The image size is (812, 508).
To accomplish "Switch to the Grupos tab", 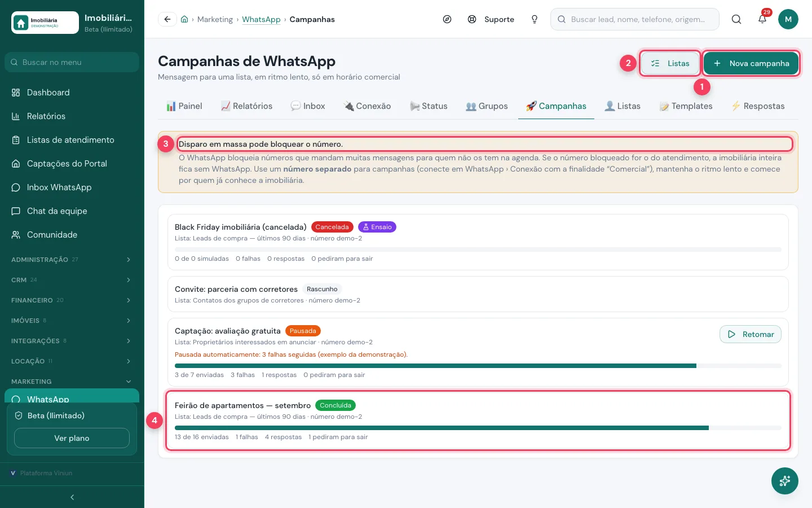I will [x=487, y=106].
